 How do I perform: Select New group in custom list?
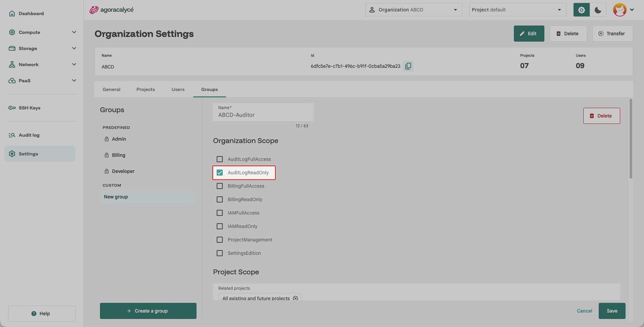click(x=148, y=197)
